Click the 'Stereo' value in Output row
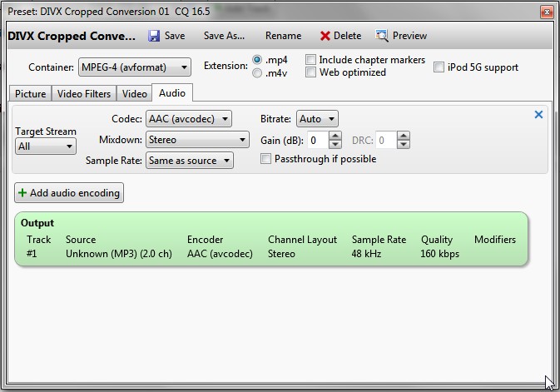This screenshot has width=560, height=392. coord(281,254)
